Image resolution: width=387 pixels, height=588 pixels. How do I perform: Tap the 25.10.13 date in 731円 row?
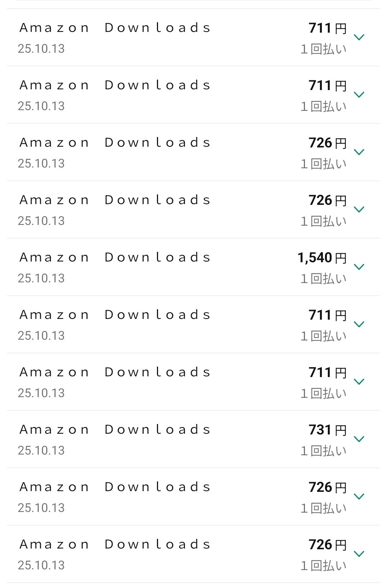[41, 451]
